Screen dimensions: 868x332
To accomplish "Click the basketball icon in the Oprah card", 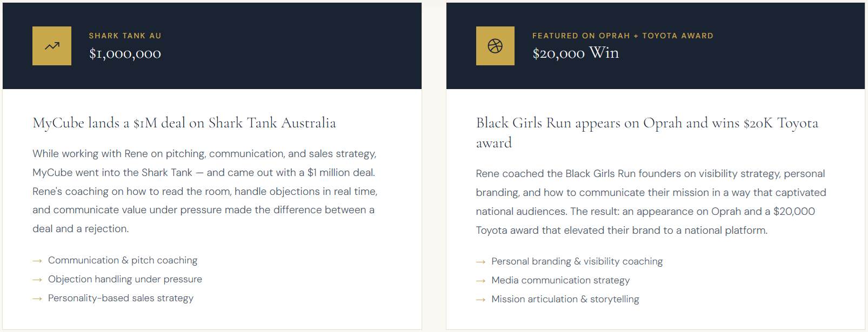I will (495, 46).
